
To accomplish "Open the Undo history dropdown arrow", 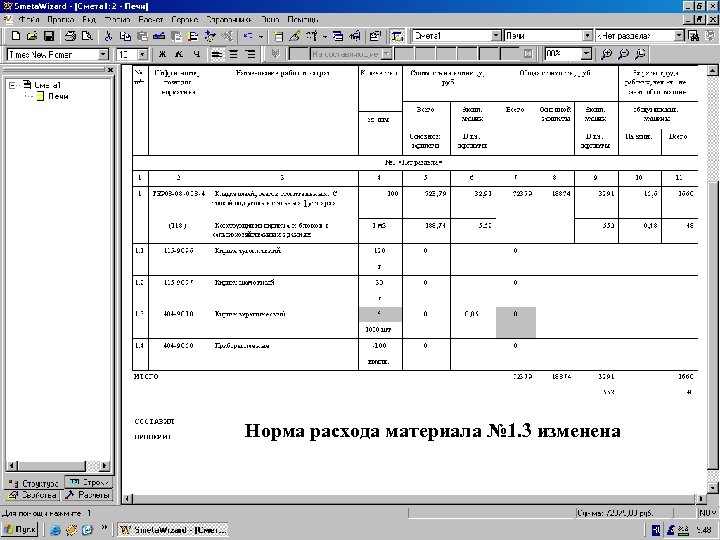I will [x=261, y=36].
